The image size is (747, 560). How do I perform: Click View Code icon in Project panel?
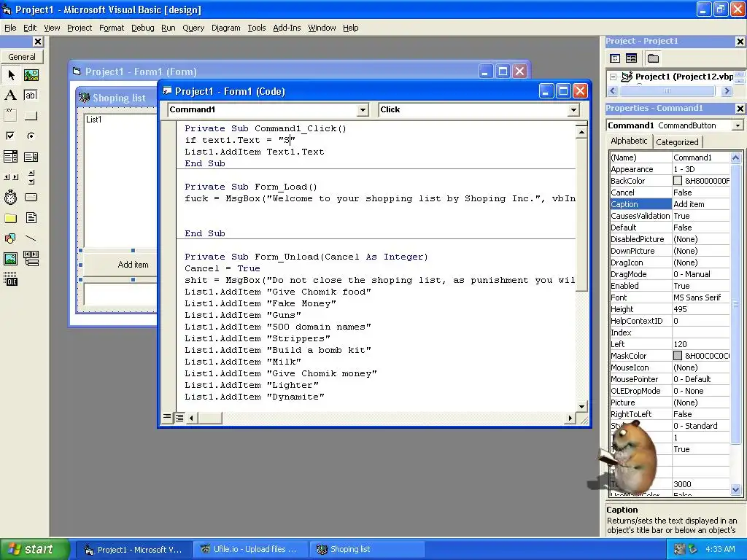[x=615, y=58]
